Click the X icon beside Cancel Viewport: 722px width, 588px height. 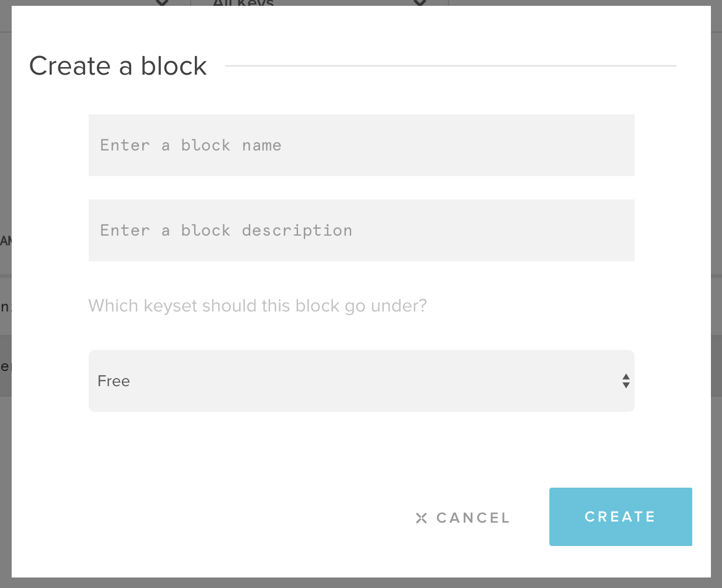[x=421, y=518]
